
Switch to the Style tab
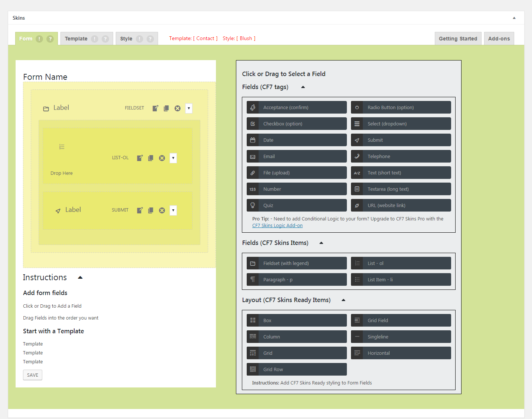[126, 39]
